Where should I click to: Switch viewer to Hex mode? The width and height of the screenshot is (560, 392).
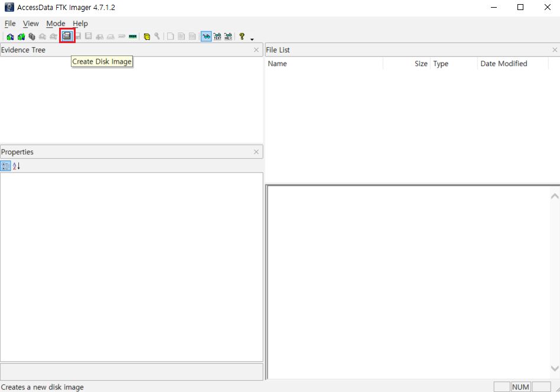point(228,37)
